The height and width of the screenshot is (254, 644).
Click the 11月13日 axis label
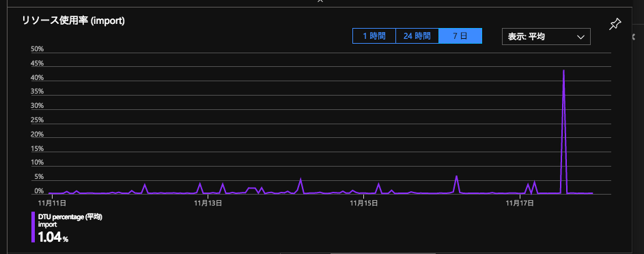[x=208, y=202]
